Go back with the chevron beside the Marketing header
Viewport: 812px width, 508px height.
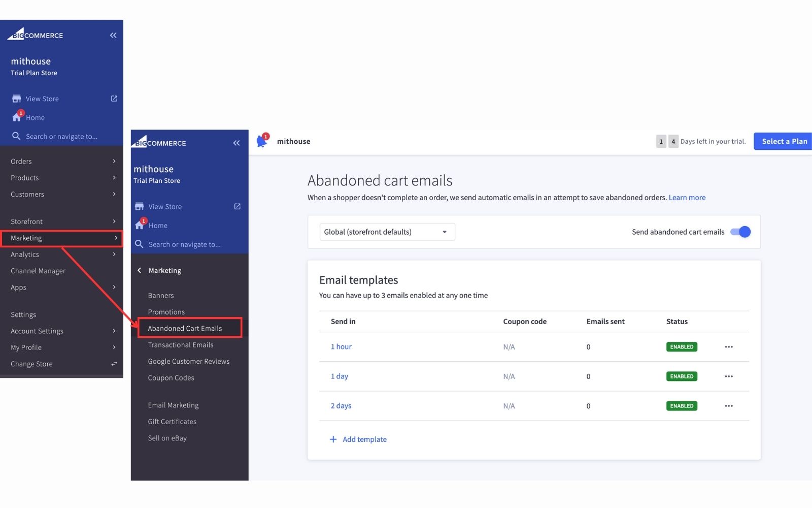[x=139, y=270]
